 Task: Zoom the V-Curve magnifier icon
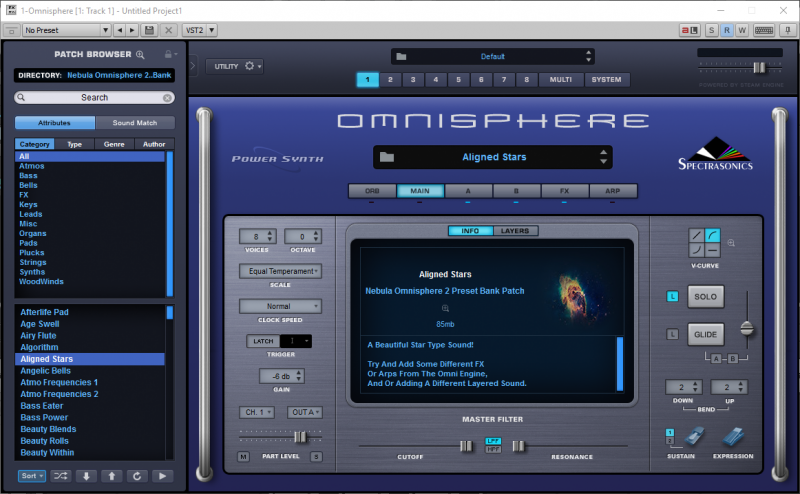click(x=731, y=243)
